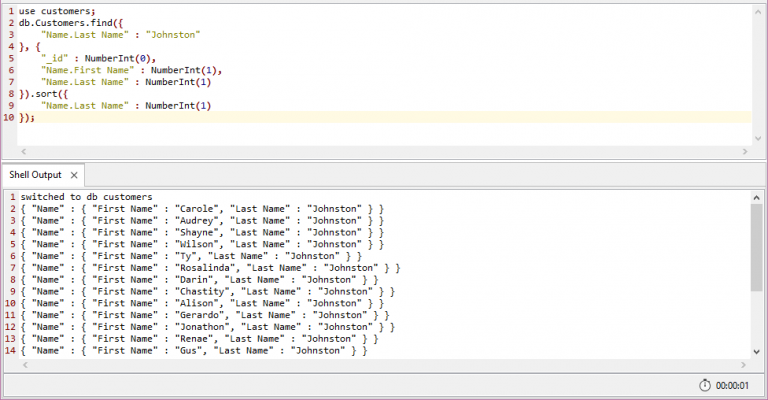The height and width of the screenshot is (400, 768).
Task: Click line number 10 in the editor gutter
Action: point(8,117)
